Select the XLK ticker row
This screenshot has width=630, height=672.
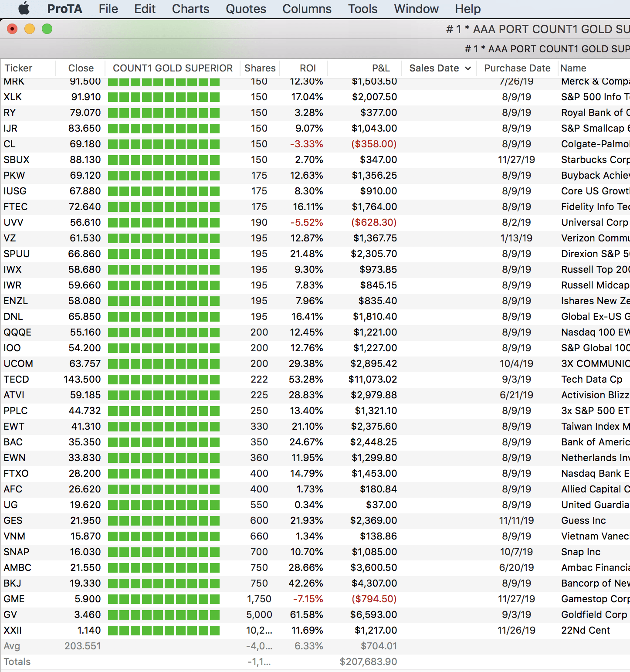(x=315, y=97)
